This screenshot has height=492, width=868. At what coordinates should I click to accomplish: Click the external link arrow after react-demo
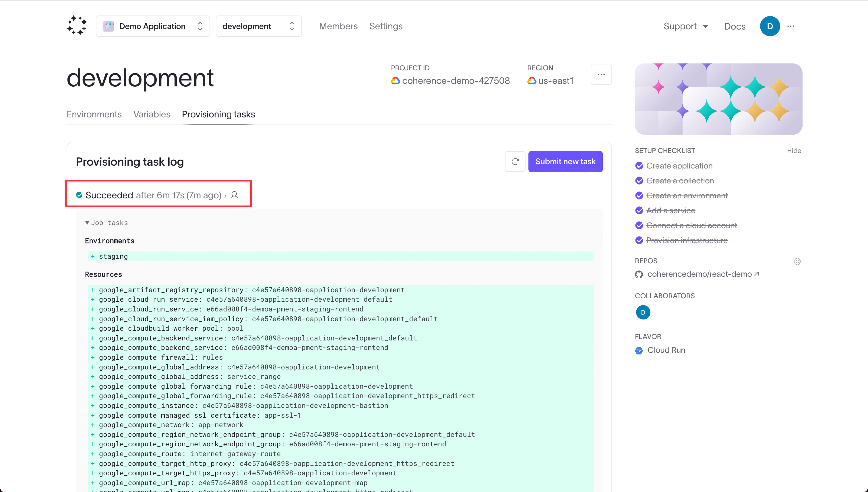pos(756,274)
